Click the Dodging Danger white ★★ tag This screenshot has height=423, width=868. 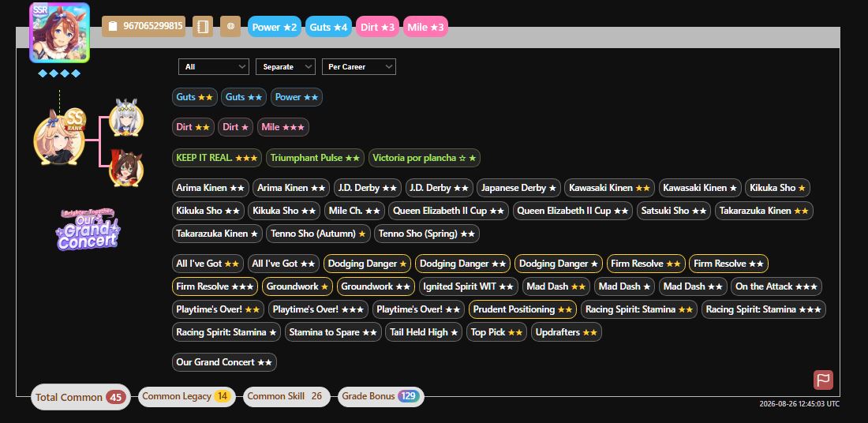click(x=462, y=264)
